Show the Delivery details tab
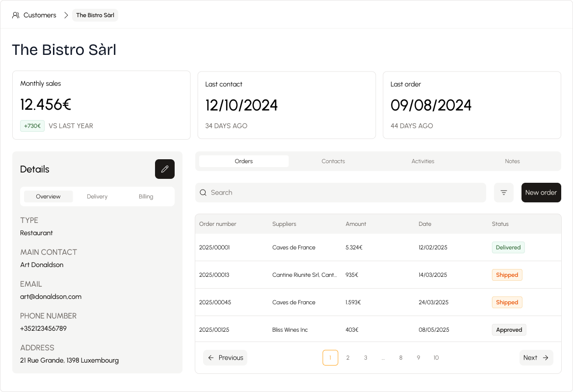Screen dimensions: 573x392 coord(97,196)
